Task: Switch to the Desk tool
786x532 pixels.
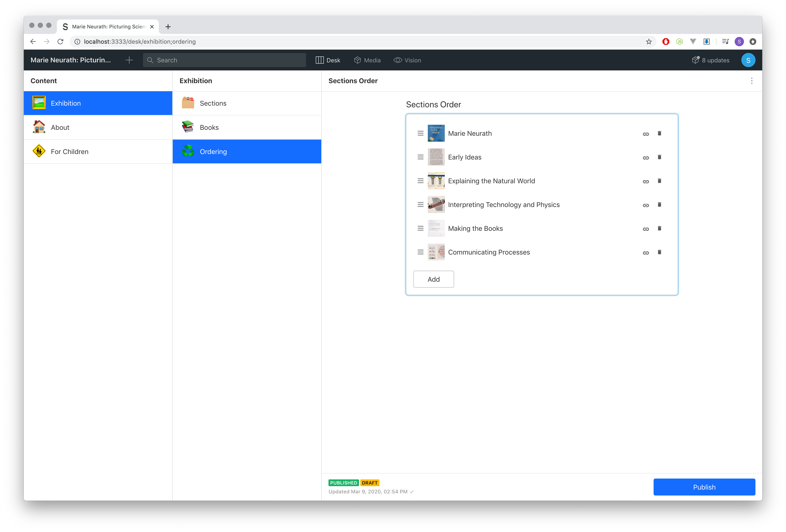Action: tap(328, 60)
